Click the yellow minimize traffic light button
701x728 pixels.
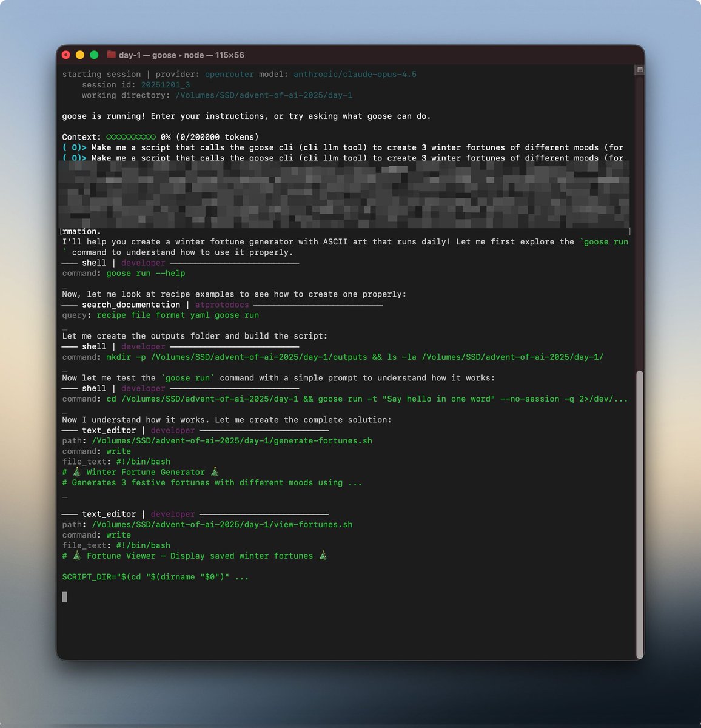coord(80,54)
